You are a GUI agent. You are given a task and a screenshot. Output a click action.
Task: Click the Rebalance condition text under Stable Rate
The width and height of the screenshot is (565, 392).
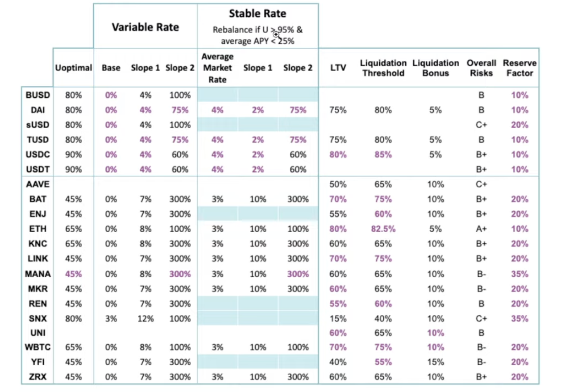pyautogui.click(x=258, y=36)
